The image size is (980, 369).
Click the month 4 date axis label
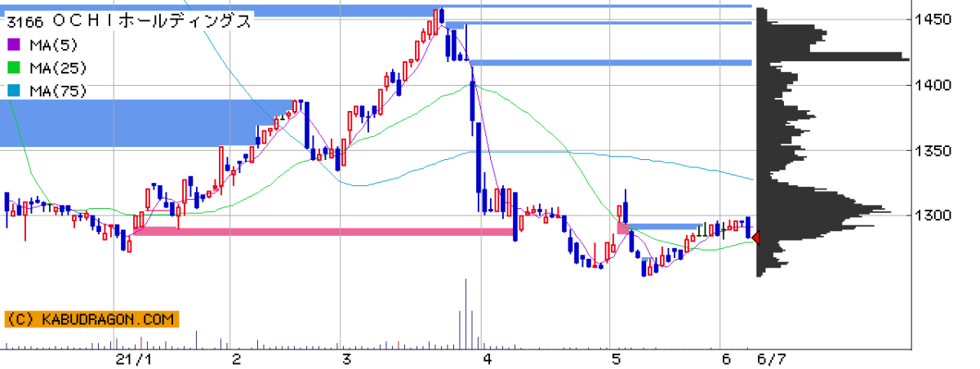click(x=488, y=359)
